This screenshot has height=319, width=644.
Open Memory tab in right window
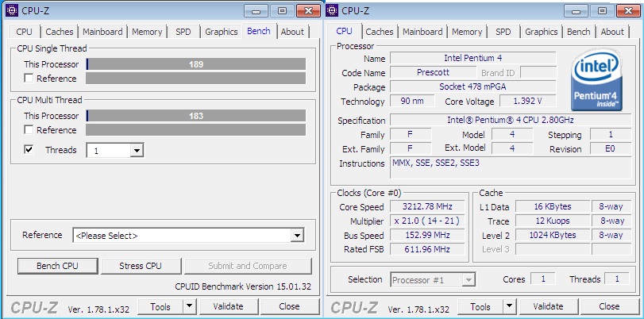click(467, 32)
